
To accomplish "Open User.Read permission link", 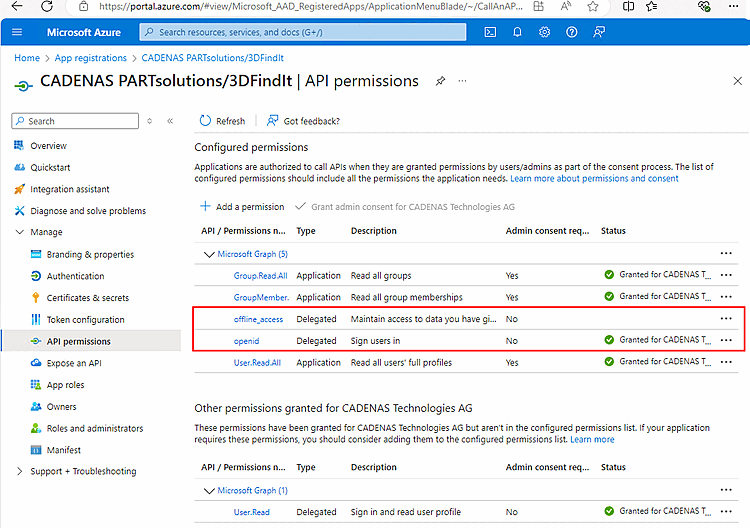I will coord(252,512).
